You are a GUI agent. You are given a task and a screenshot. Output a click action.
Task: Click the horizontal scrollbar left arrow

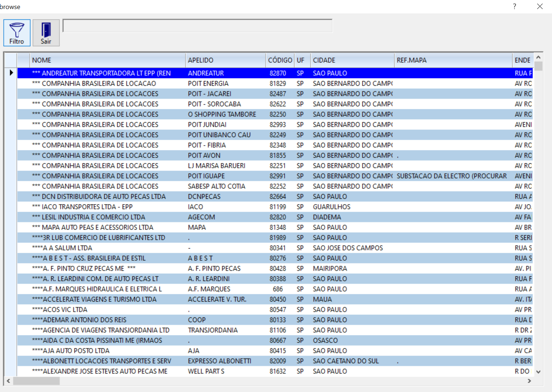(x=8, y=381)
